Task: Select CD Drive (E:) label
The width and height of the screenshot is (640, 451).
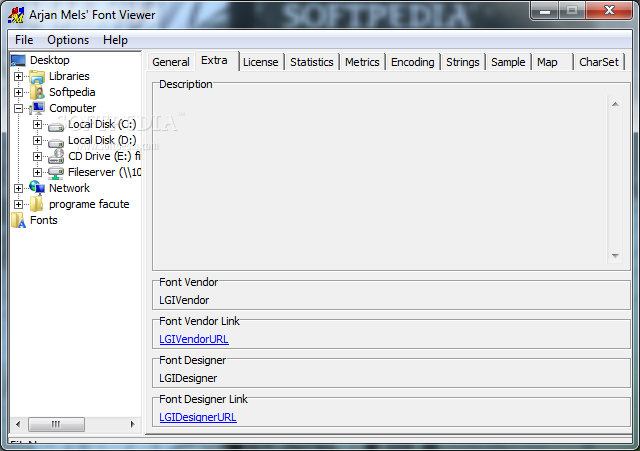Action: click(x=104, y=156)
